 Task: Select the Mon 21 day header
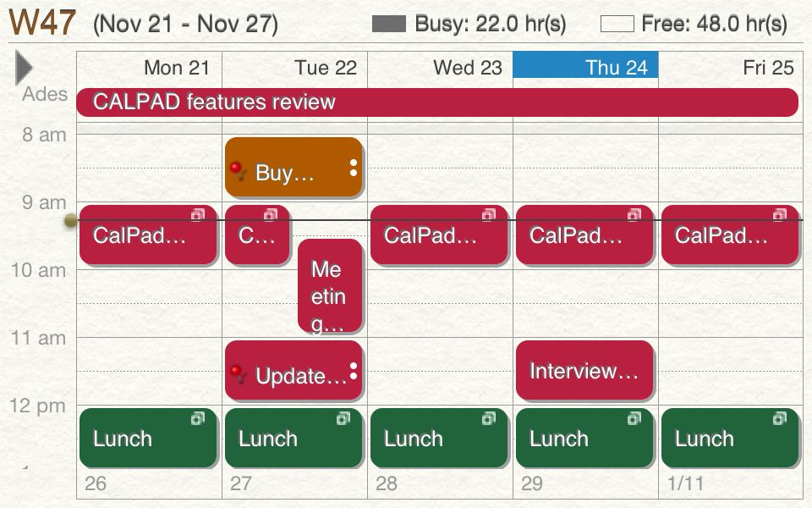coord(149,68)
